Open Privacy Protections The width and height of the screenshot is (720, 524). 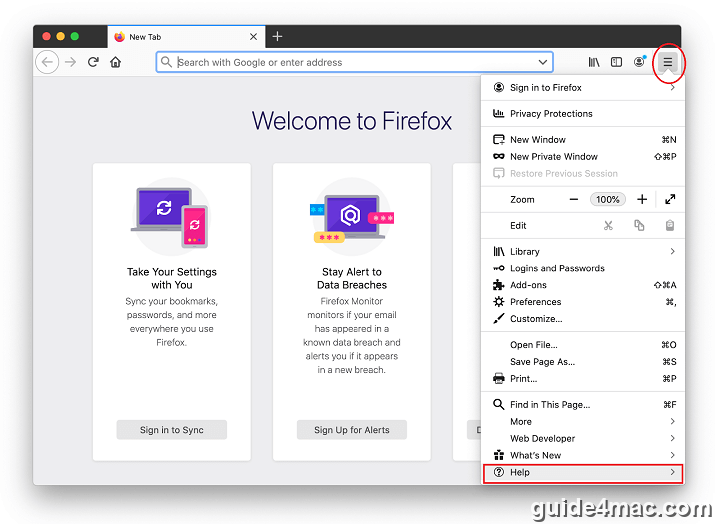pos(583,113)
